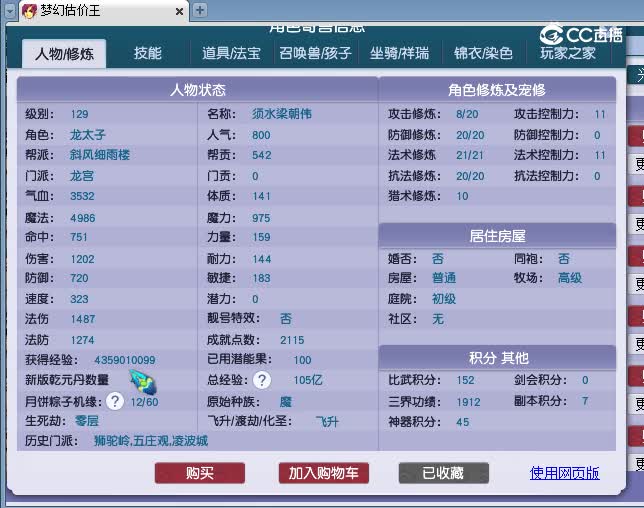Switch to the 锦衣/染色 tab
Viewport: 644px width, 508px height.
(x=483, y=53)
